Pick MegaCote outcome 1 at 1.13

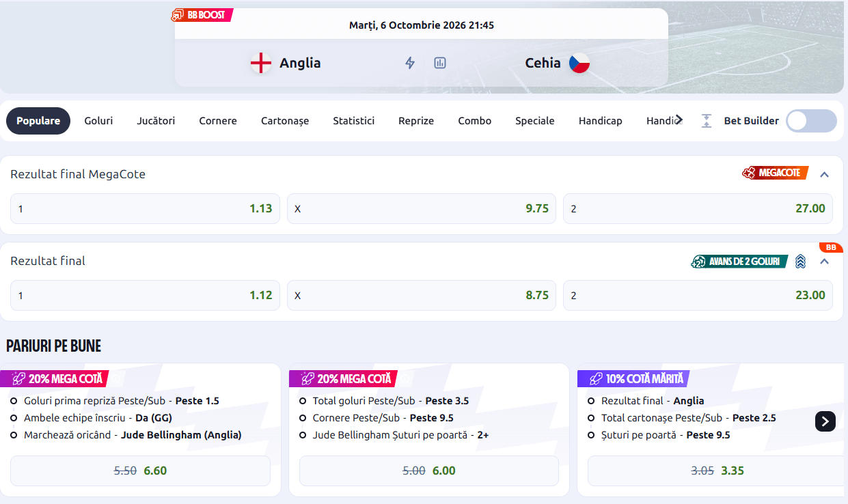click(145, 208)
